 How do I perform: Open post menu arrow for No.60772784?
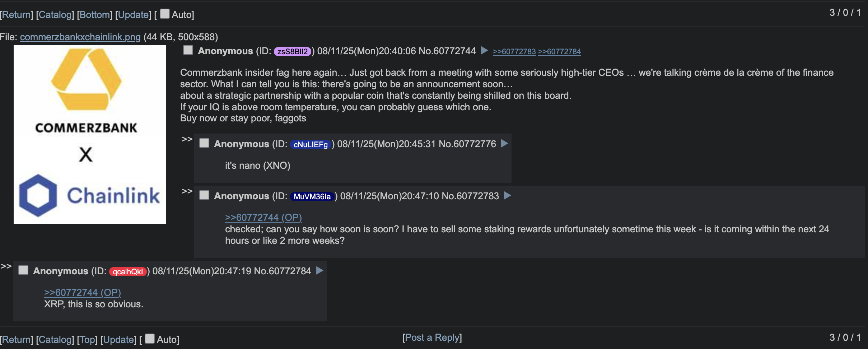[x=319, y=271]
